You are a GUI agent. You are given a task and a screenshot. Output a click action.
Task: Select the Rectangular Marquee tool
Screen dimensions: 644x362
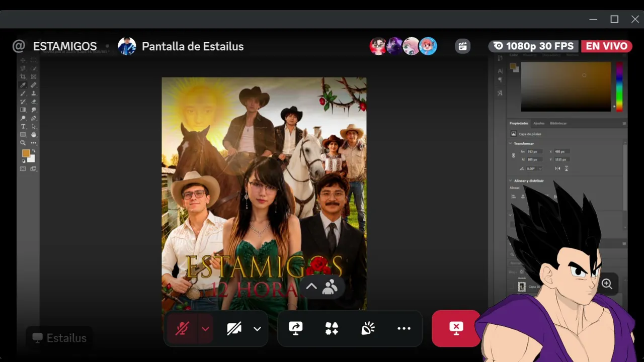point(34,60)
